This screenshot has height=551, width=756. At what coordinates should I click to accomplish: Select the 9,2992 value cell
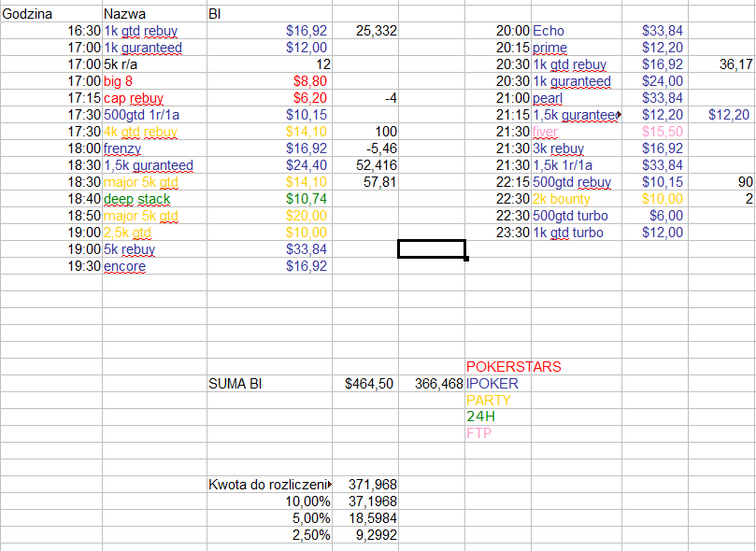[365, 535]
